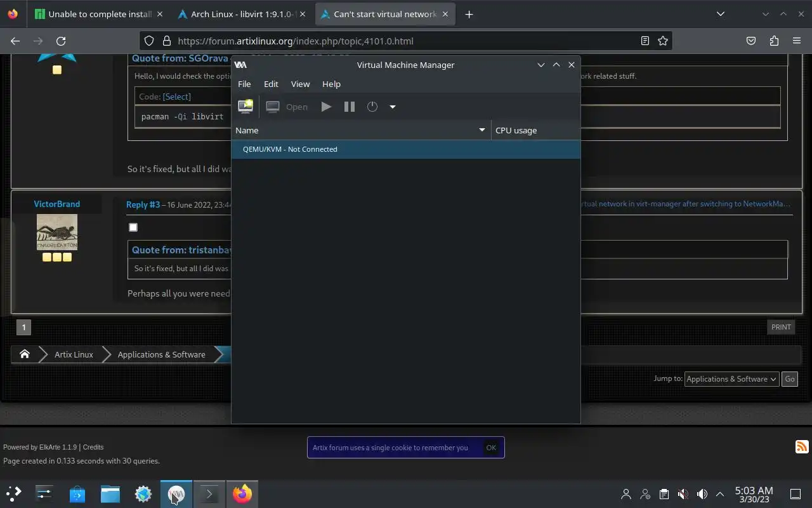Screen dimensions: 812x508
Task: Click the Quote from: SGOrava link
Action: tap(180, 58)
